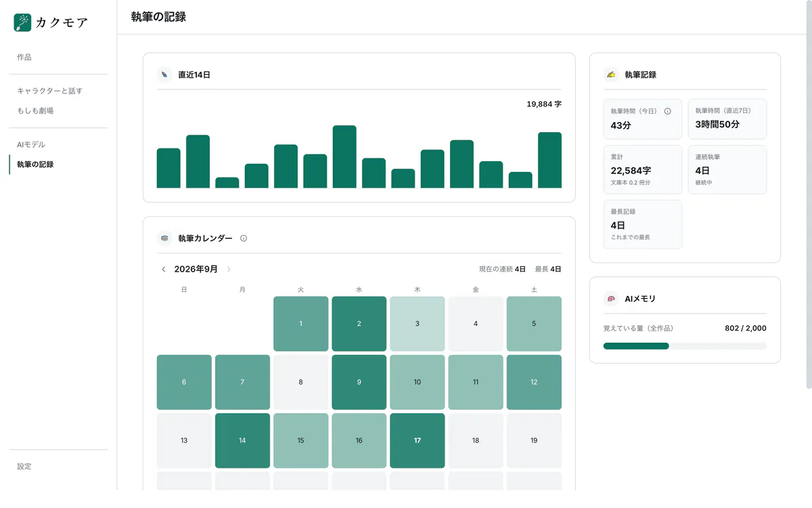The width and height of the screenshot is (812, 508).
Task: Go to previous month with left chevron
Action: coord(164,270)
